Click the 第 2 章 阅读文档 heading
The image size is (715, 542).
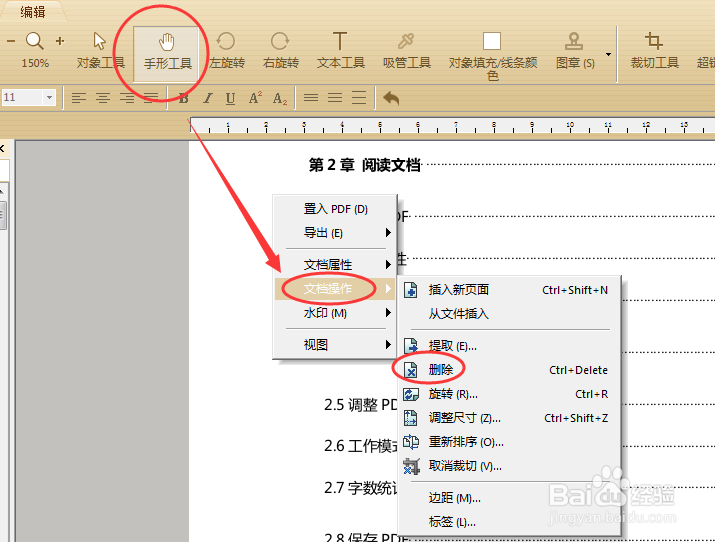tap(365, 165)
